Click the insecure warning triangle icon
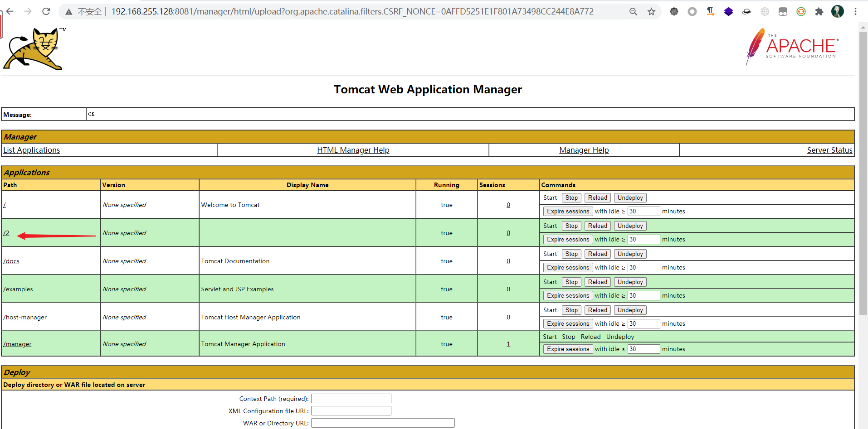Image resolution: width=868 pixels, height=429 pixels. coord(69,12)
